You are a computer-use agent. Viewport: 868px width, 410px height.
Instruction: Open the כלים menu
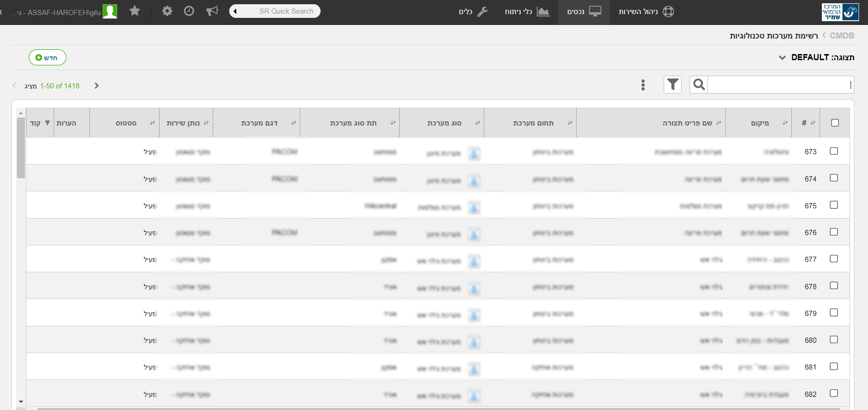473,11
